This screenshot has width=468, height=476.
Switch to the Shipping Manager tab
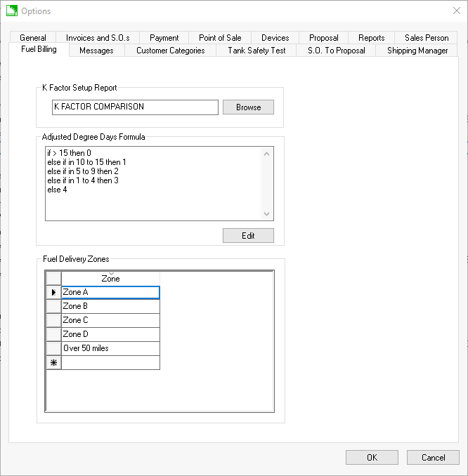[x=417, y=51]
